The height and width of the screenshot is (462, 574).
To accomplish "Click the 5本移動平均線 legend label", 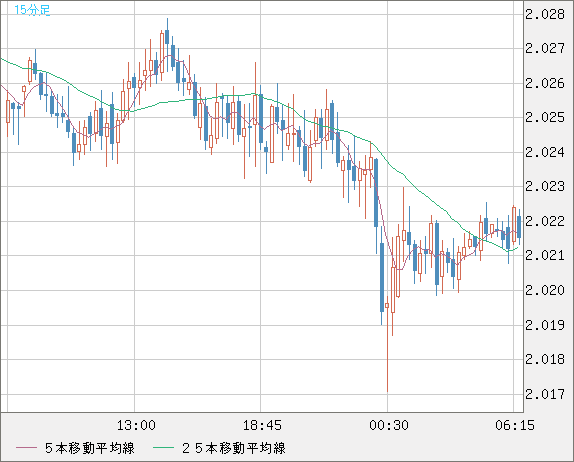I will click(x=90, y=448).
